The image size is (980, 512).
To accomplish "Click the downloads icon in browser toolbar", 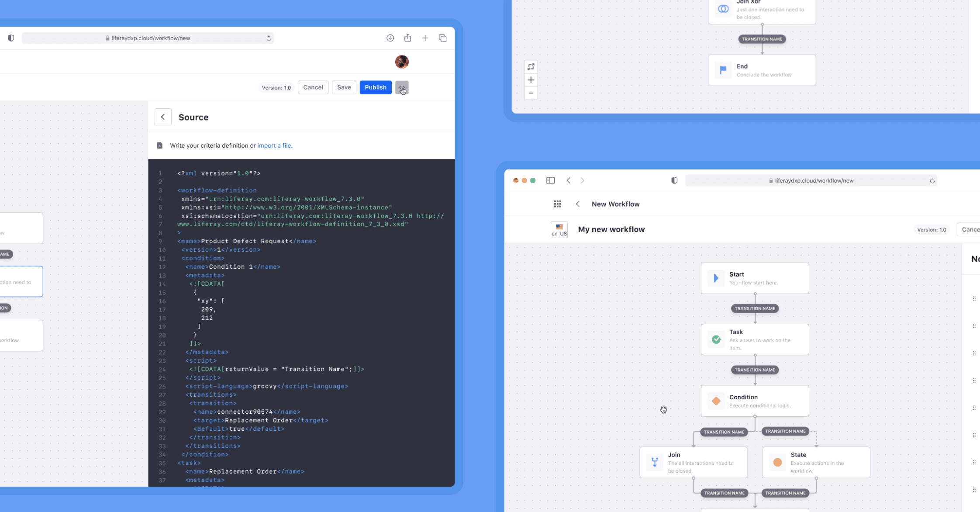I will coord(390,38).
